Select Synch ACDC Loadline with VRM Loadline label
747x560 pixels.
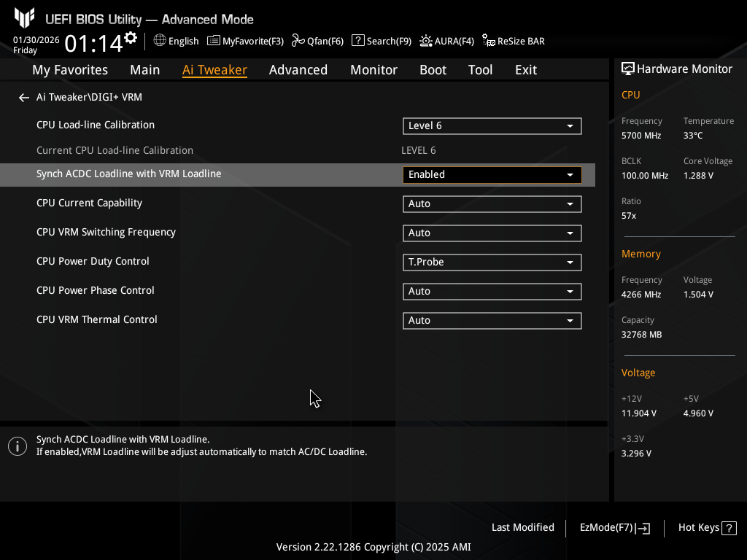coord(128,174)
